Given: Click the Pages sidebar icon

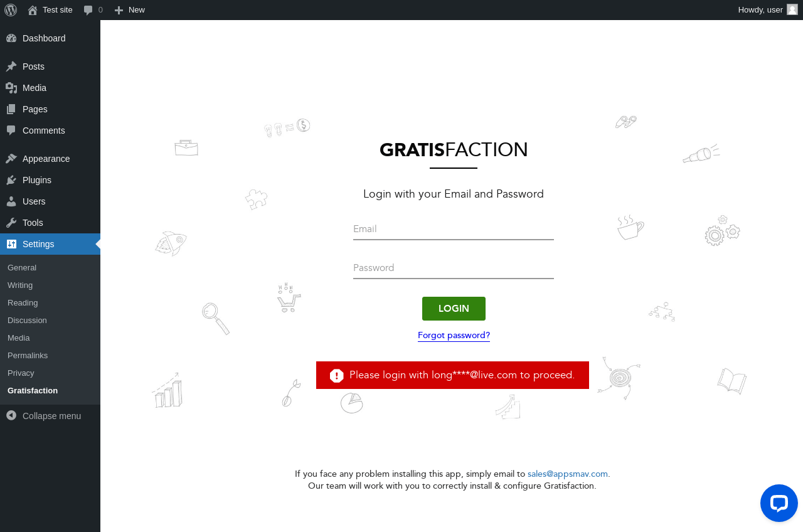Looking at the screenshot, I should click(11, 109).
